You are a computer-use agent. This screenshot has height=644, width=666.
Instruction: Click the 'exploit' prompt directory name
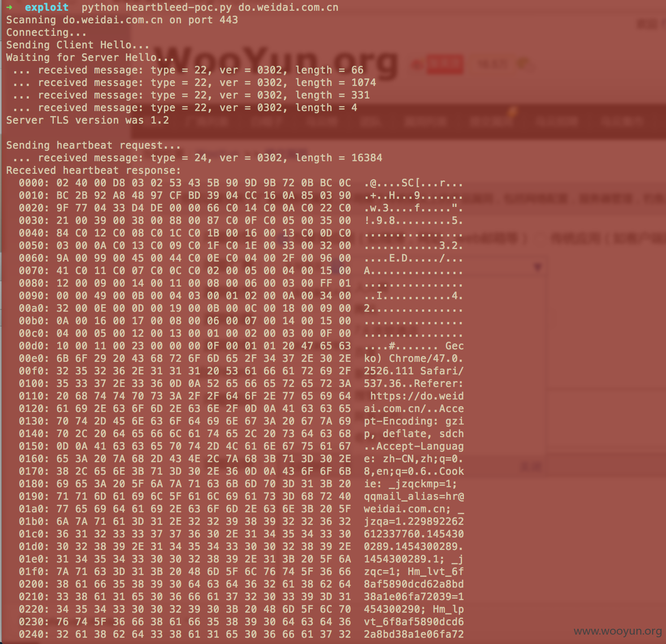click(47, 7)
